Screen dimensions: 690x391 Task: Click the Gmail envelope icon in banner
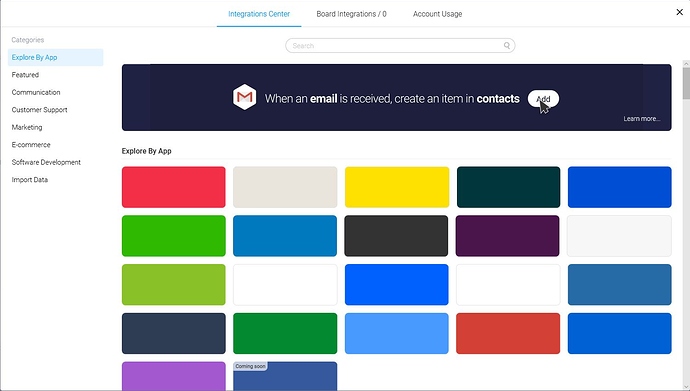244,97
